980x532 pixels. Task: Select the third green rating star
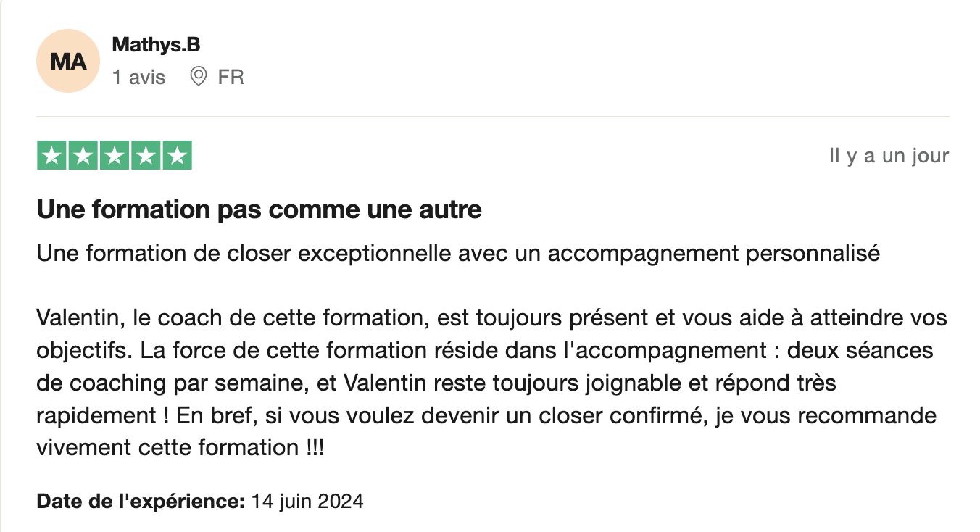[x=115, y=156]
